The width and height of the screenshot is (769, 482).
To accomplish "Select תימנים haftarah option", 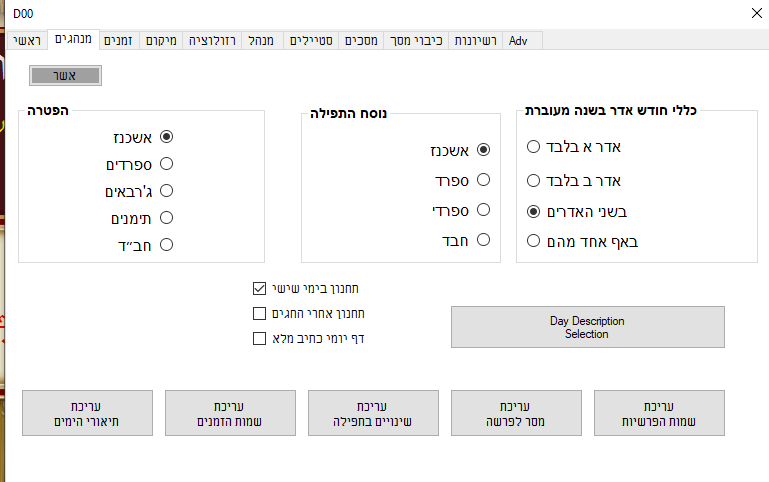I will click(166, 217).
